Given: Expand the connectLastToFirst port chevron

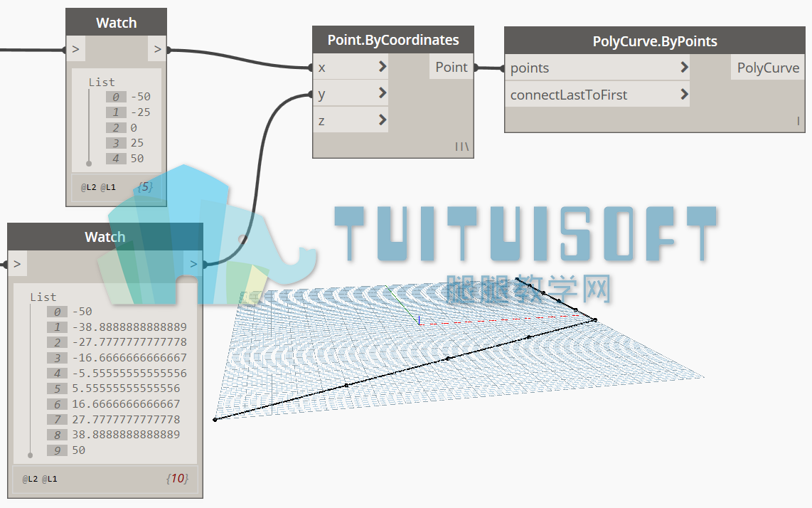Looking at the screenshot, I should click(684, 94).
